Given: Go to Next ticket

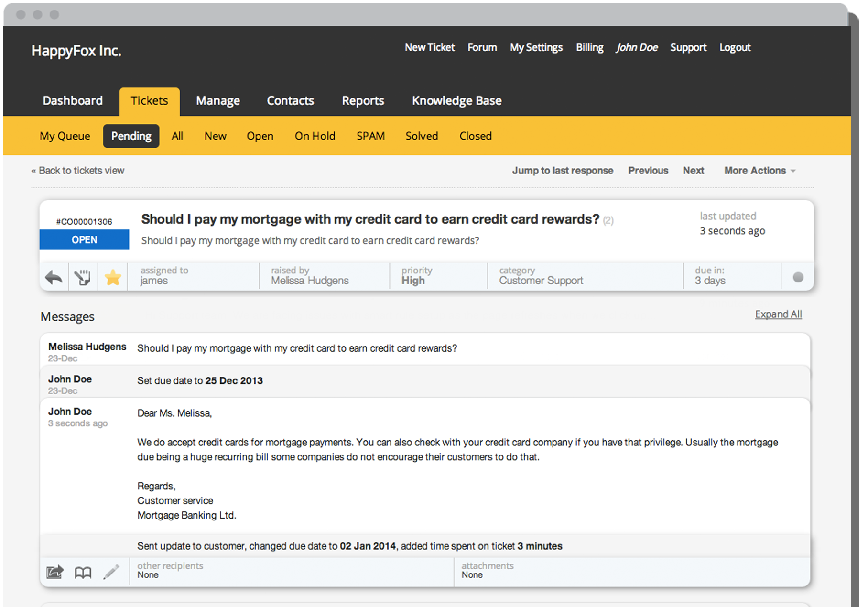Looking at the screenshot, I should (693, 171).
